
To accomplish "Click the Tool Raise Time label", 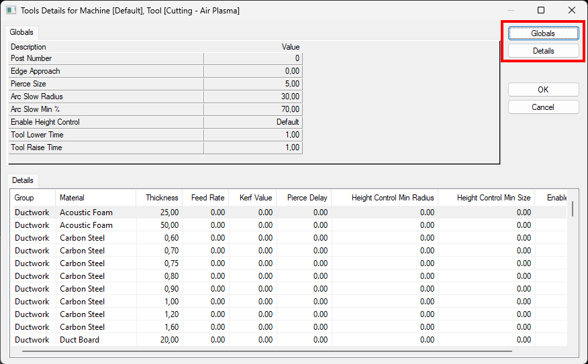I will point(36,147).
